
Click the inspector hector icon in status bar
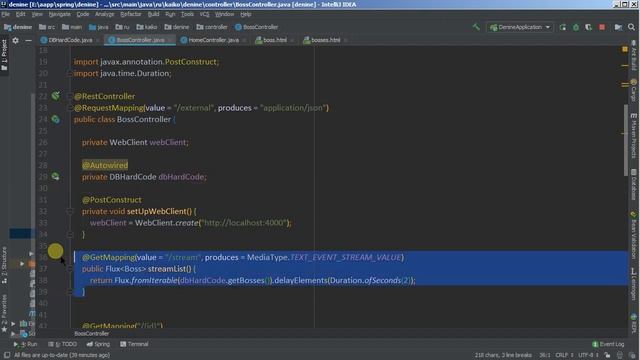[620, 355]
